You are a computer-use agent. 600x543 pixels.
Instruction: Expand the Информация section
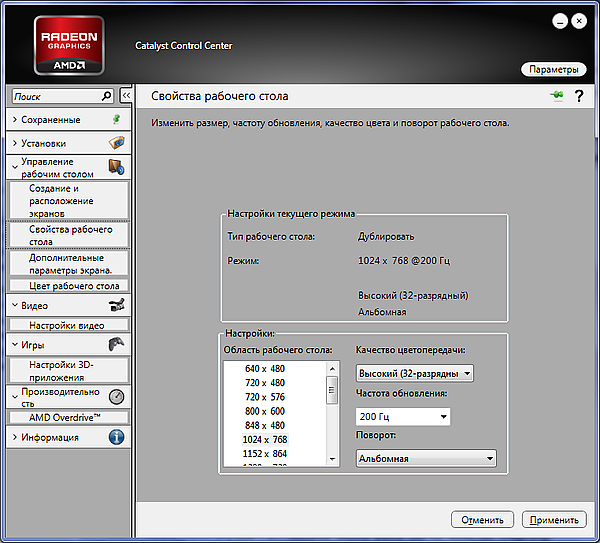pyautogui.click(x=15, y=437)
